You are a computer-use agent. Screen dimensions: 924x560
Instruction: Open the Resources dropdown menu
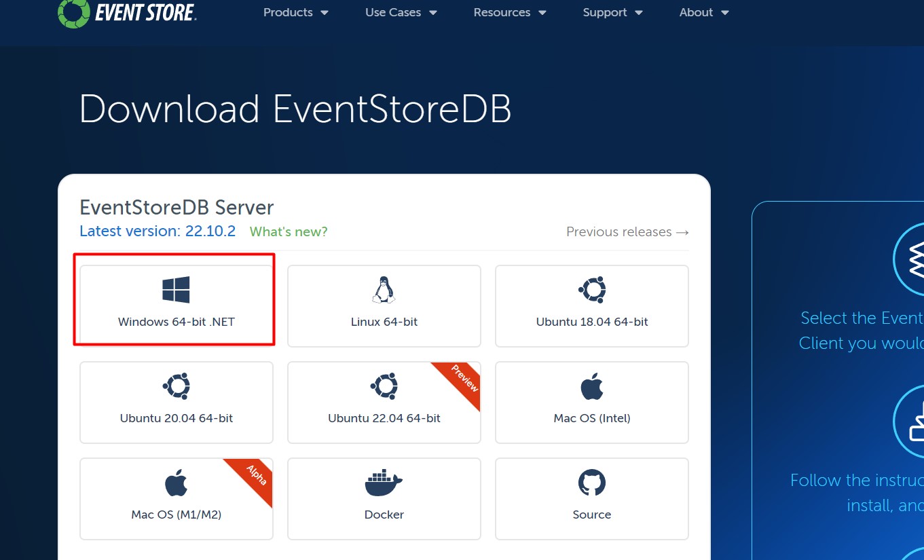tap(510, 12)
